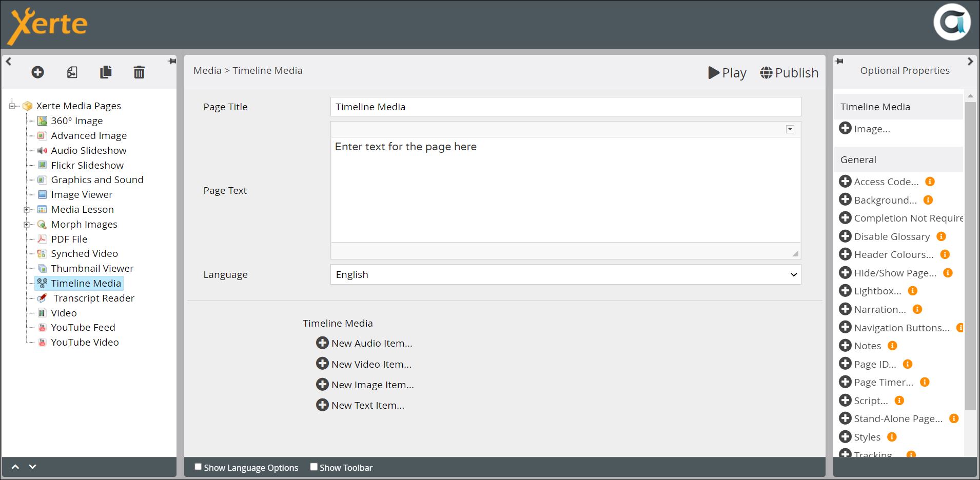This screenshot has height=480, width=980.
Task: Pin the left tree panel
Action: (x=172, y=62)
